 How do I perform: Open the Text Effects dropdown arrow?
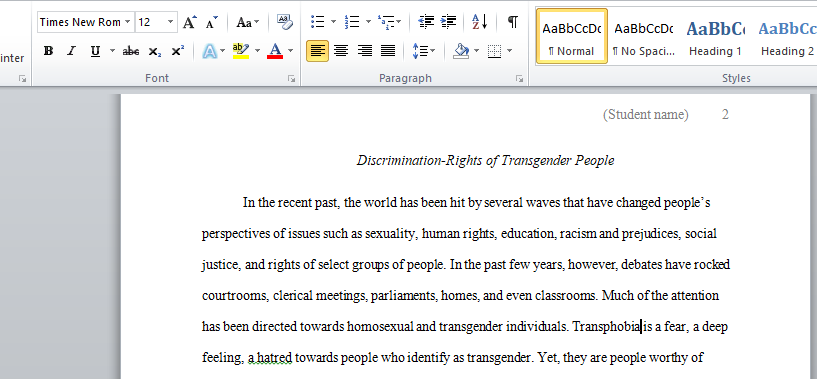coord(223,51)
